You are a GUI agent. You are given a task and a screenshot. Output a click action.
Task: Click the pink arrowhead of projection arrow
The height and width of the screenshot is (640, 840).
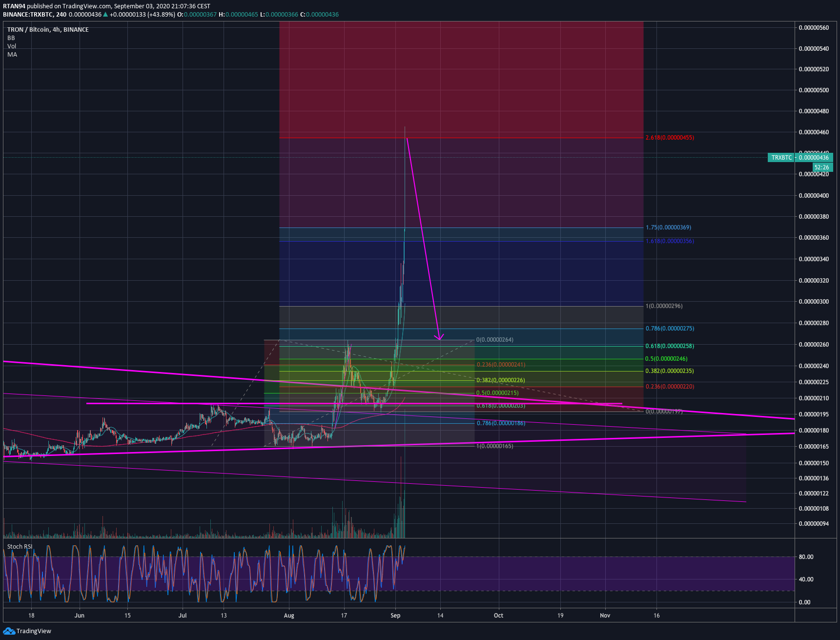pos(439,337)
